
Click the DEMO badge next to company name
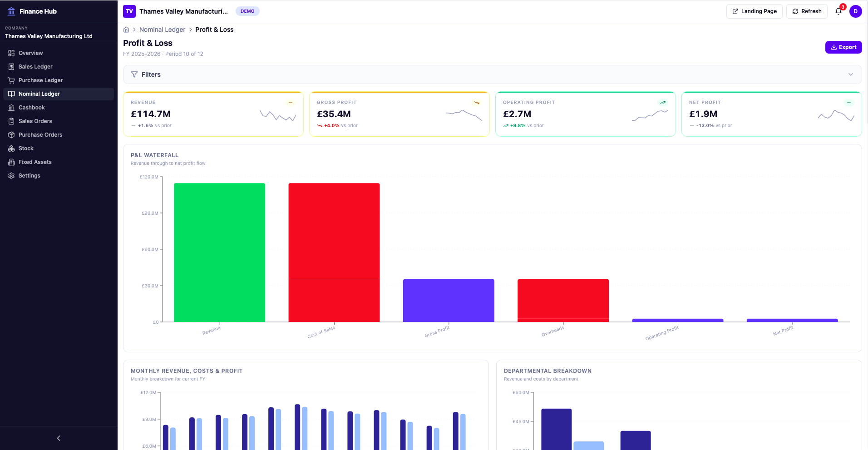tap(247, 11)
